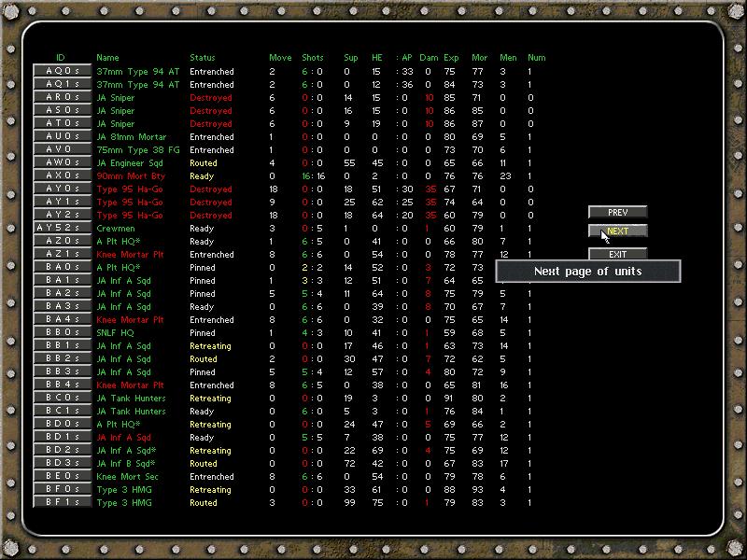Click the name 'Crewmen'
This screenshot has width=747, height=560.
tap(116, 228)
